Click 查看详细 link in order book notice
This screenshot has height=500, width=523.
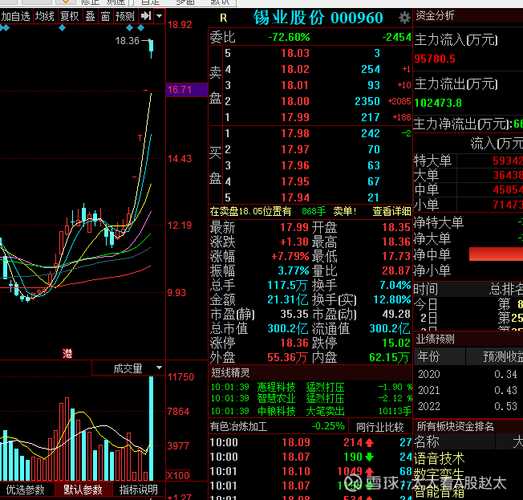392,211
